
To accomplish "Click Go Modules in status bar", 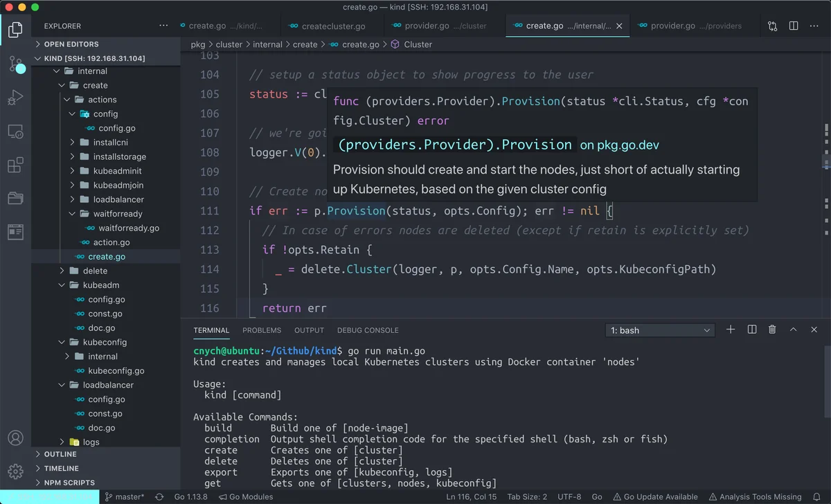I will (x=246, y=496).
